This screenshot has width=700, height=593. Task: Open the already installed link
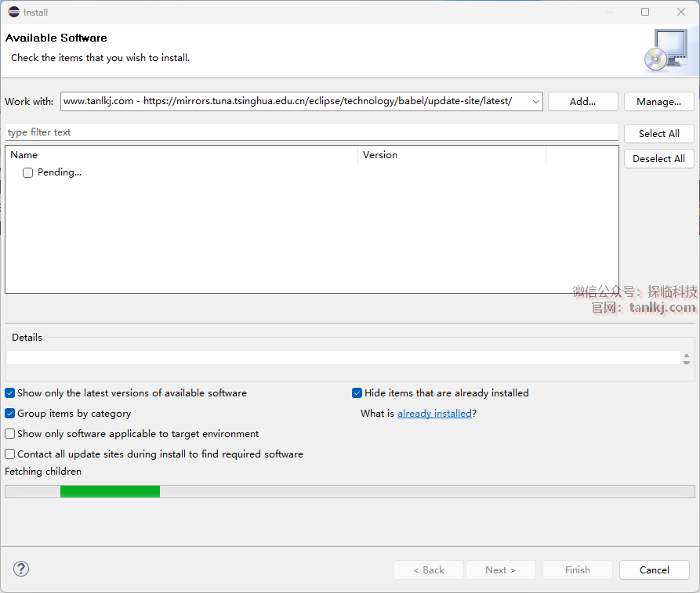[x=434, y=414]
